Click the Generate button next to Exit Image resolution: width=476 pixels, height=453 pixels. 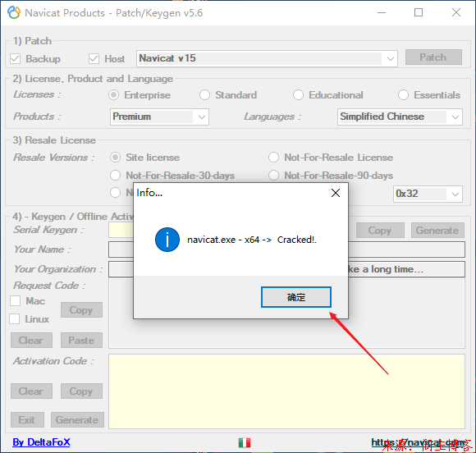[x=77, y=419]
